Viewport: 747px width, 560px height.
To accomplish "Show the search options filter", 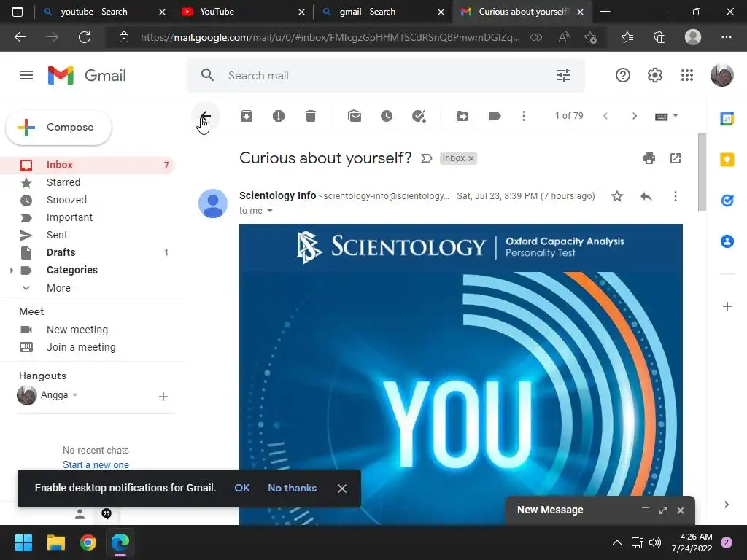I will pyautogui.click(x=564, y=75).
